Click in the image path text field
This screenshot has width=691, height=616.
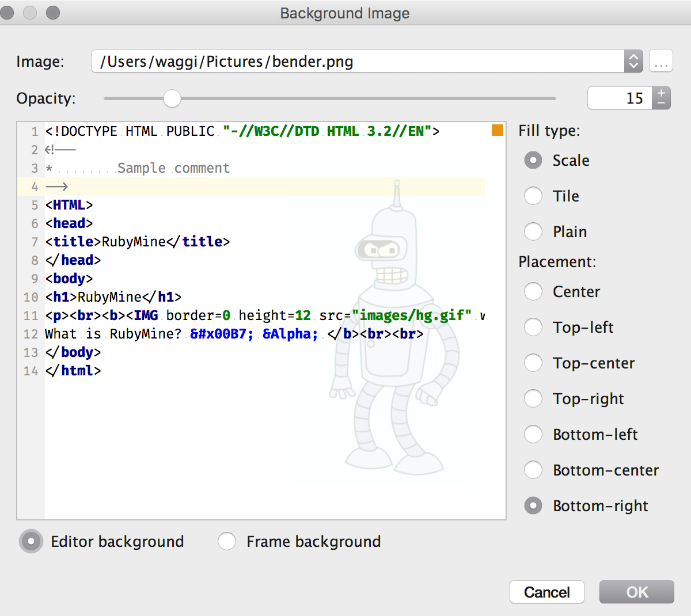tap(358, 61)
